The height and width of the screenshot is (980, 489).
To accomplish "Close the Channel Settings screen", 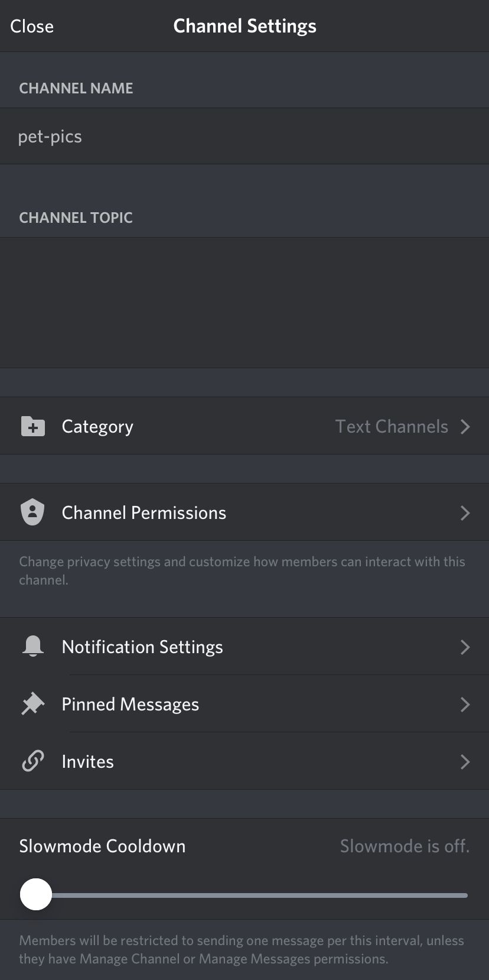I will [32, 26].
